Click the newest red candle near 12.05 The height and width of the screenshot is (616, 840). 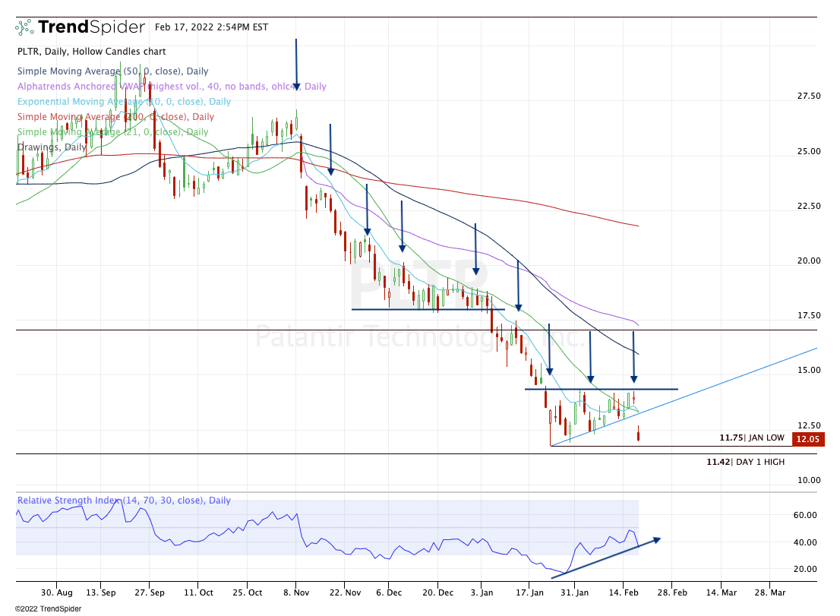(639, 434)
